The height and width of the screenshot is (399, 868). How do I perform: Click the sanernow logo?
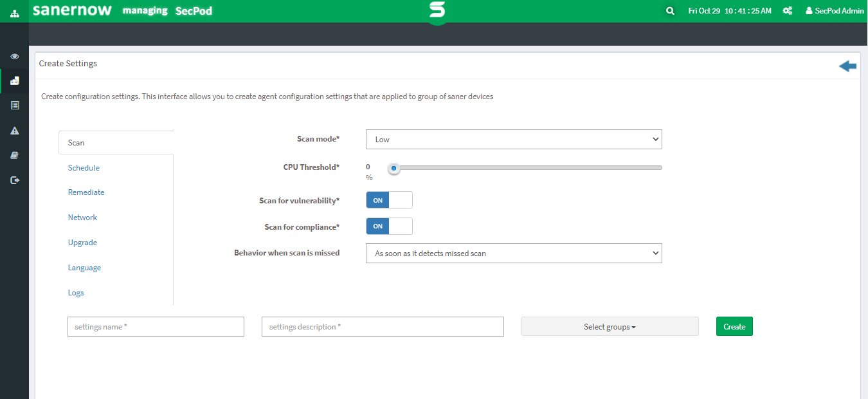(x=72, y=10)
